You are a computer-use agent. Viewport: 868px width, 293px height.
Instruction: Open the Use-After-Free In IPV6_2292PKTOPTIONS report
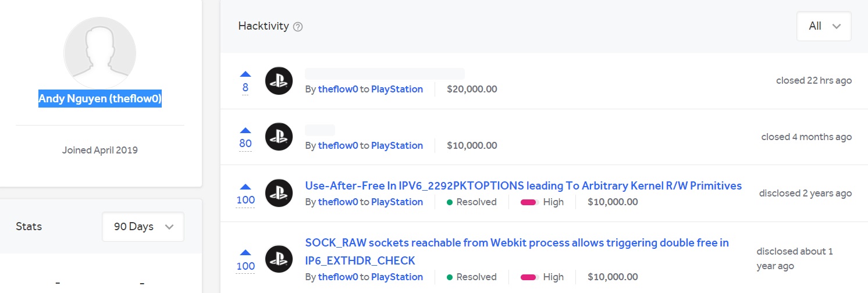[x=524, y=186]
